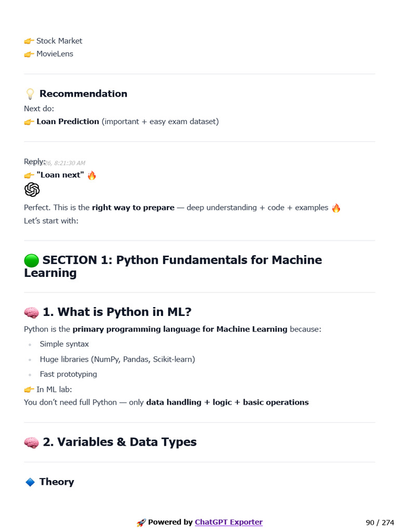
Task: Click the ChatGPT logo icon
Action: point(32,189)
